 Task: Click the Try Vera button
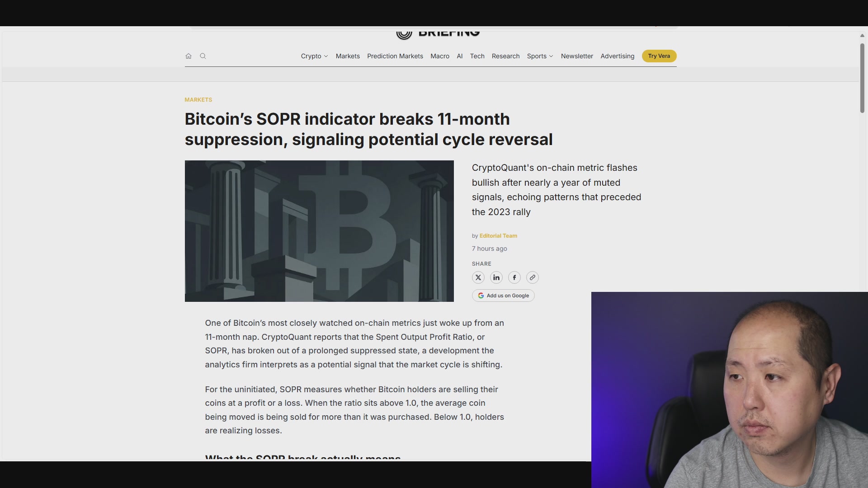(x=659, y=56)
